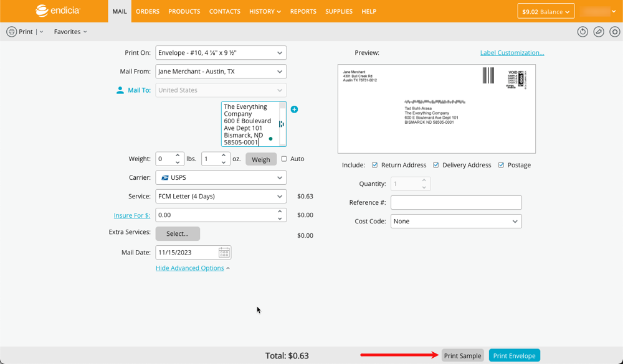Click the Print Envelope button
Image resolution: width=623 pixels, height=364 pixels.
(514, 356)
